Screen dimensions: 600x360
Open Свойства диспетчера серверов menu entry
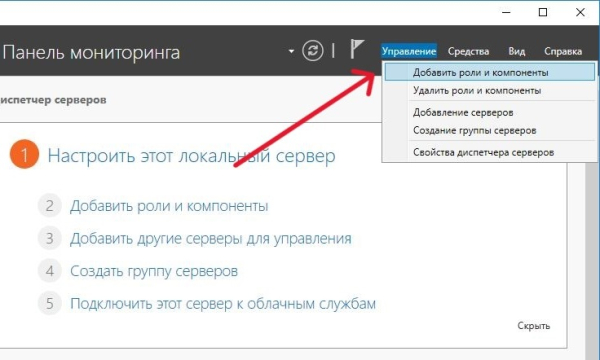click(490, 152)
